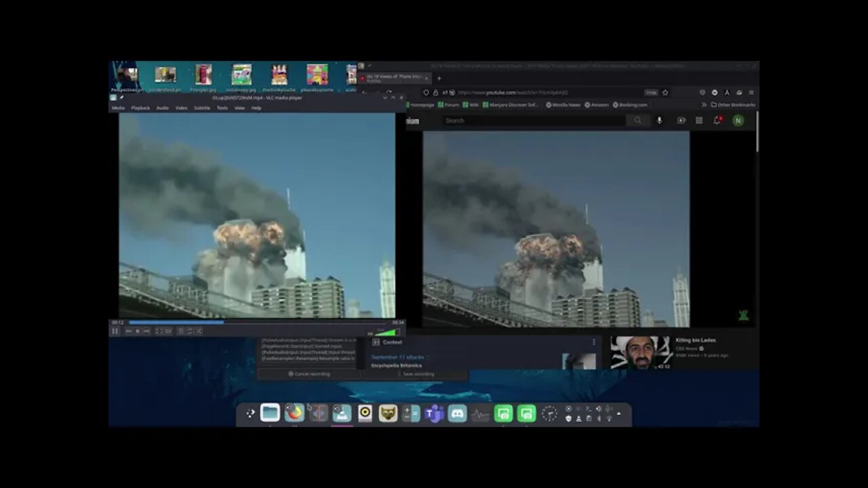Image resolution: width=868 pixels, height=488 pixels.
Task: Click YouTube search magnifier button
Action: tap(637, 121)
